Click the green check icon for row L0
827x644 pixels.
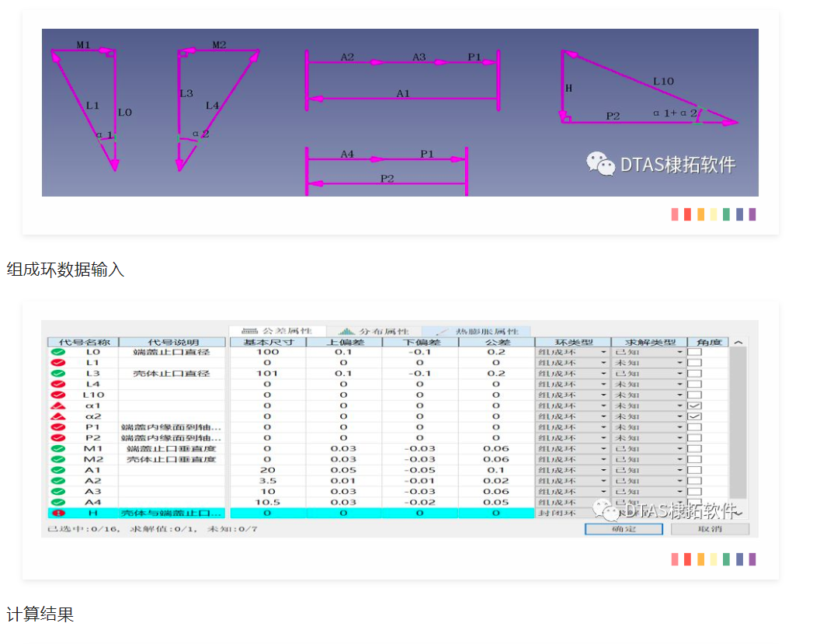[x=57, y=353]
